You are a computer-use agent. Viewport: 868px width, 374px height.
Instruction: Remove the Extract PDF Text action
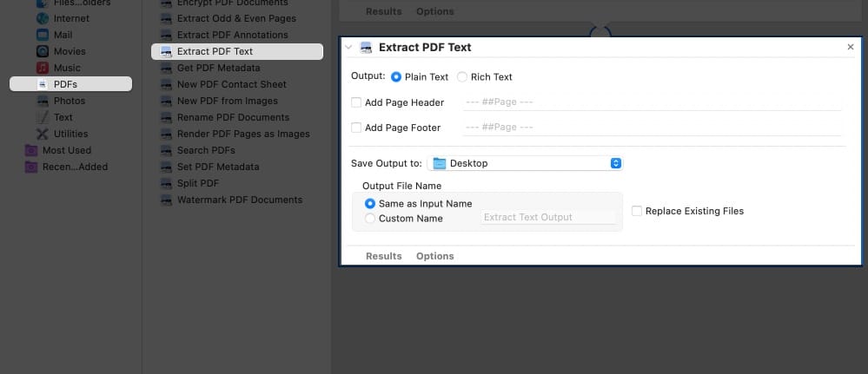coord(851,47)
